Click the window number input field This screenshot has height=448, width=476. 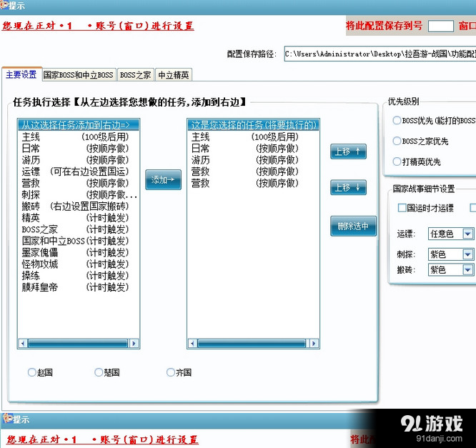click(x=441, y=26)
